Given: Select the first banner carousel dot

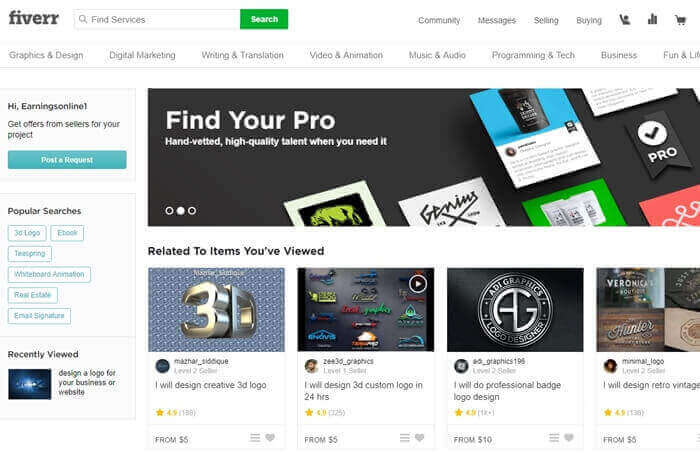Looking at the screenshot, I should (x=169, y=211).
